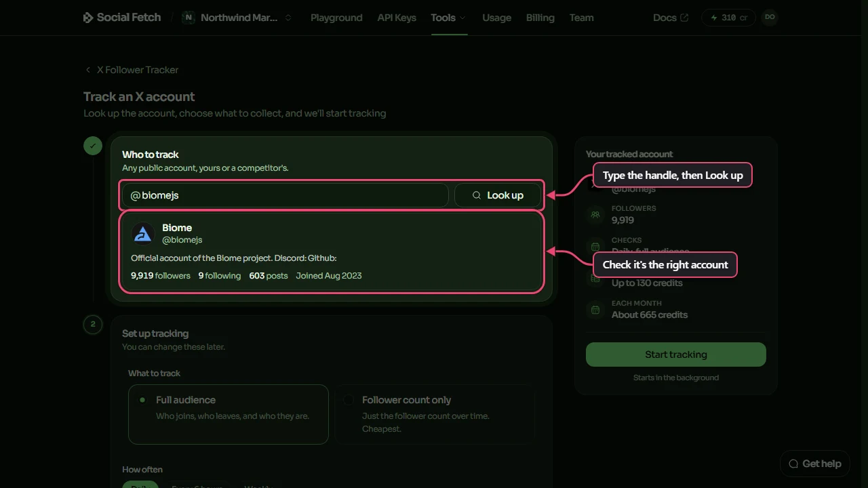Open the API Keys tab

coord(397,18)
